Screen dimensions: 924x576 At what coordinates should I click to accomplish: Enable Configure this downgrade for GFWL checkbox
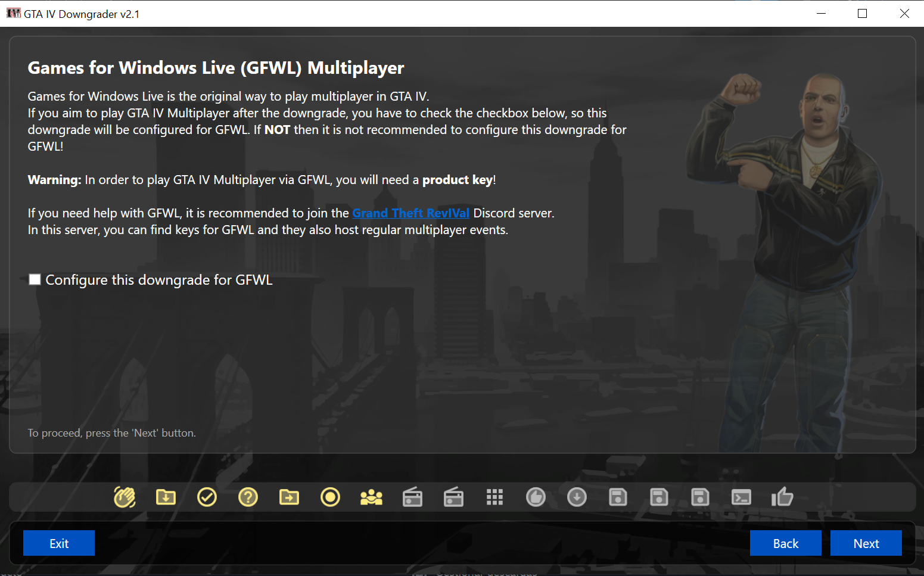(35, 279)
